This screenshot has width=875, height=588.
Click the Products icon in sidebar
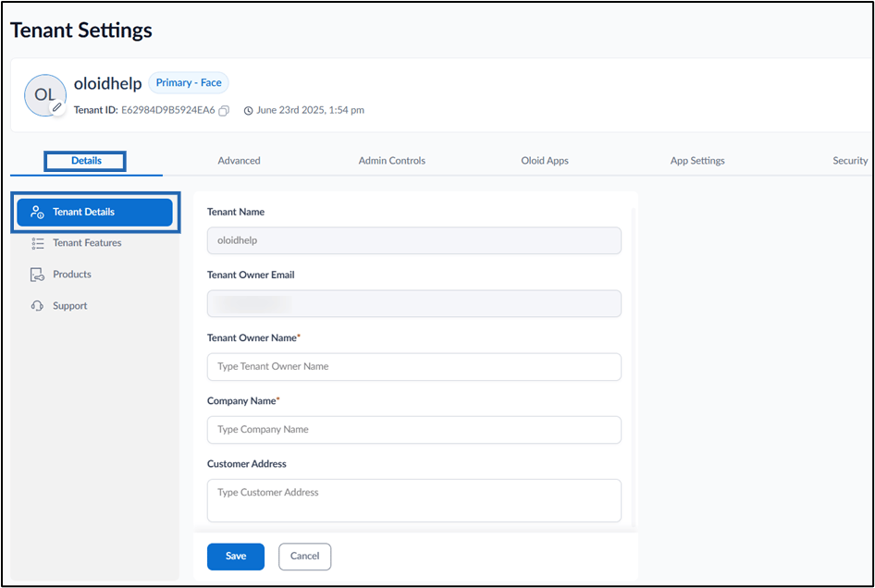37,275
